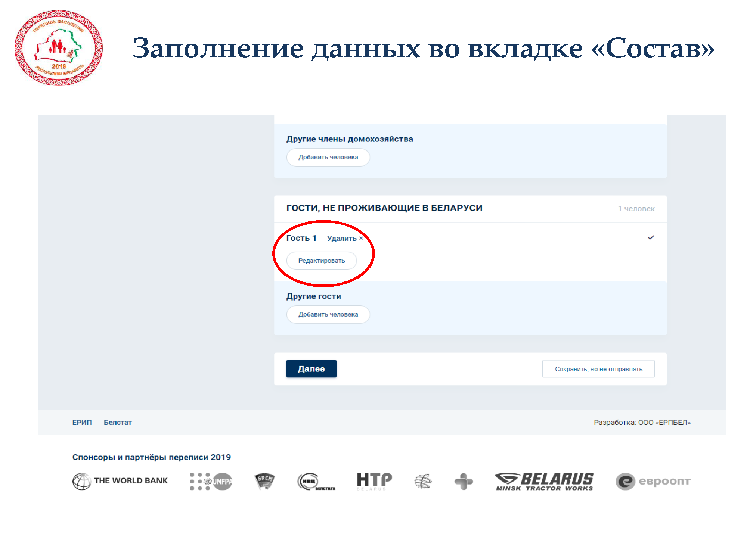Add person under Другие гости
Viewport: 747px width, 560px height.
tap(328, 314)
